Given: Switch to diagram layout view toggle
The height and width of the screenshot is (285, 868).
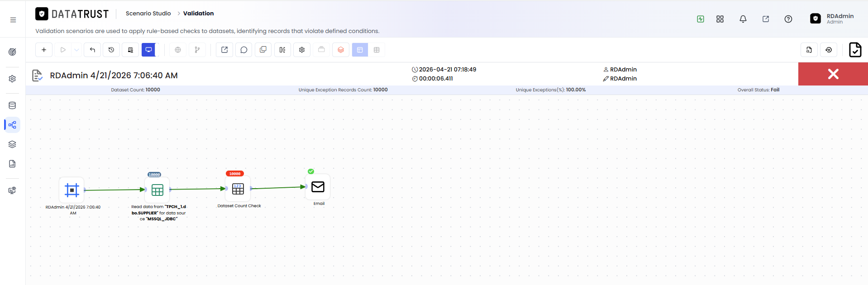Looking at the screenshot, I should point(360,50).
